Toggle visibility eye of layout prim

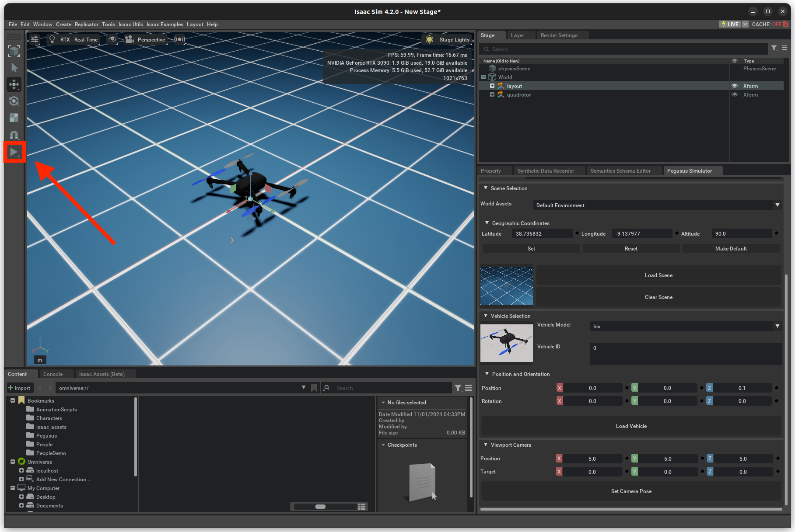pyautogui.click(x=735, y=86)
